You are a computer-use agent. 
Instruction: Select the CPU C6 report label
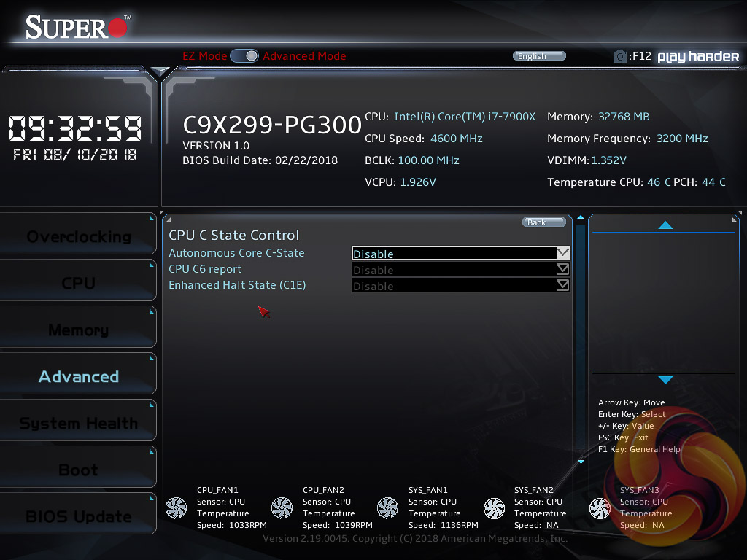tap(205, 269)
